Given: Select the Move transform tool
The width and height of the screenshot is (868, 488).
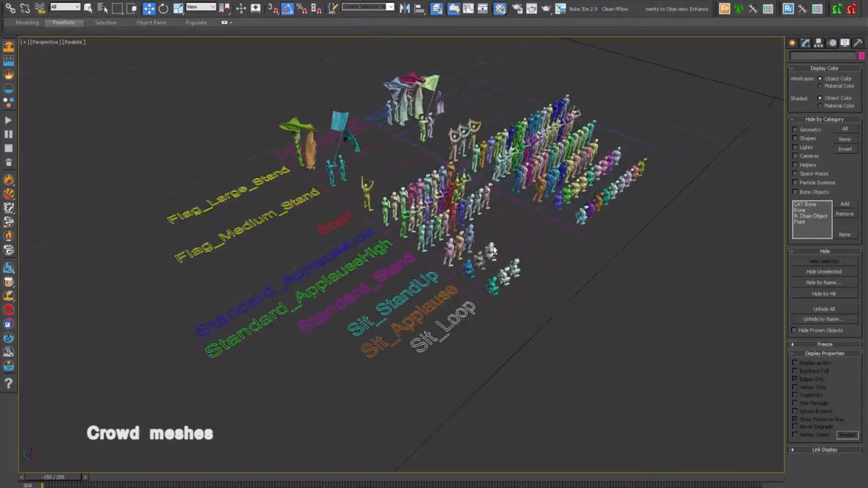Looking at the screenshot, I should (149, 8).
